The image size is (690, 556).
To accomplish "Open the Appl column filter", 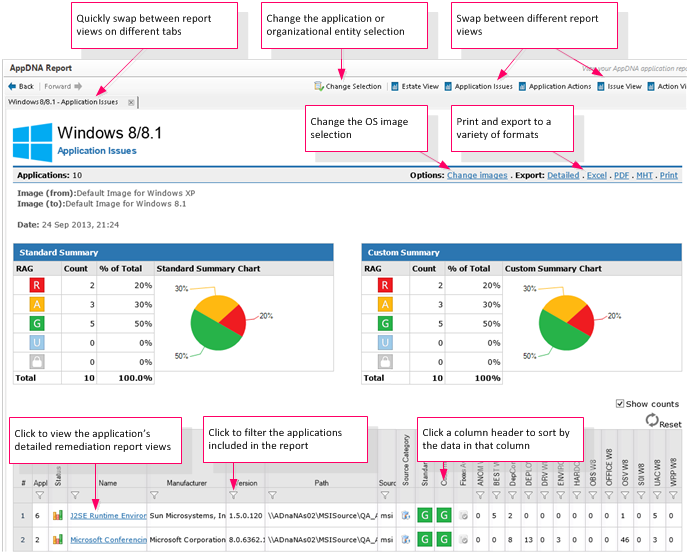I will [x=40, y=495].
